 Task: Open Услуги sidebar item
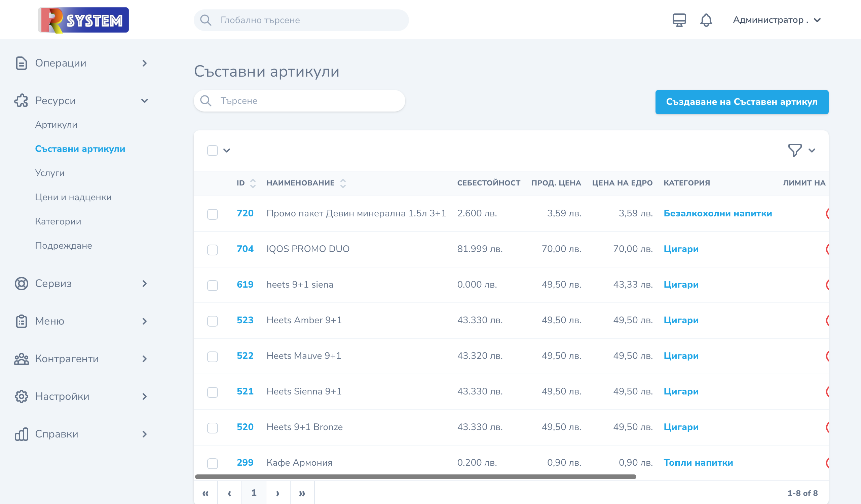49,173
